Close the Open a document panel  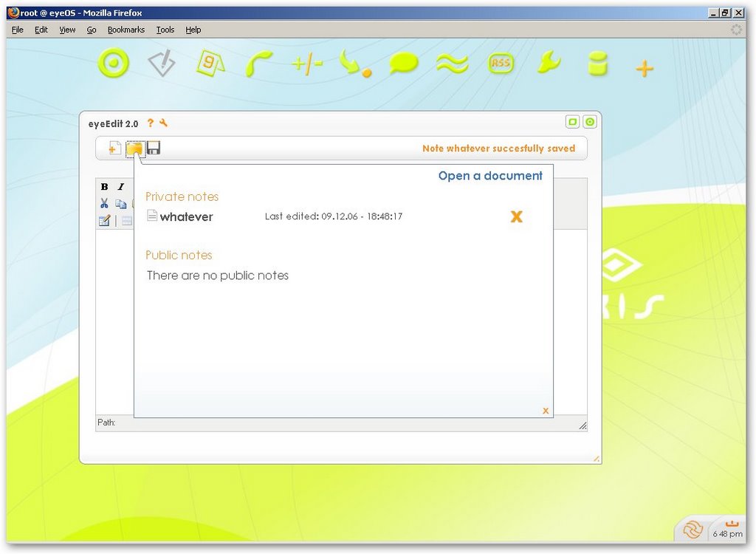546,411
